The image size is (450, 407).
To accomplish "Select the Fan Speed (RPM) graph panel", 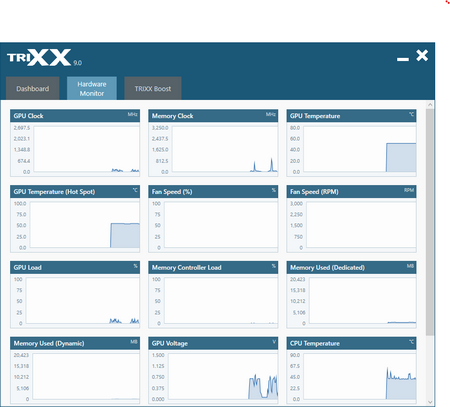I will pyautogui.click(x=351, y=219).
